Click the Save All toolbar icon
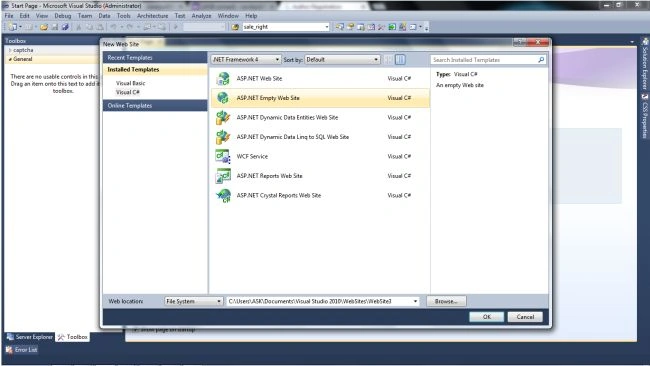Viewport: 650px width, 366px height. [65, 27]
